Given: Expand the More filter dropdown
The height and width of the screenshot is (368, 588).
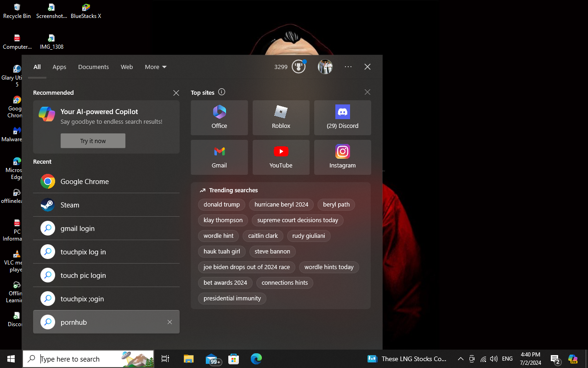Looking at the screenshot, I should (x=156, y=67).
